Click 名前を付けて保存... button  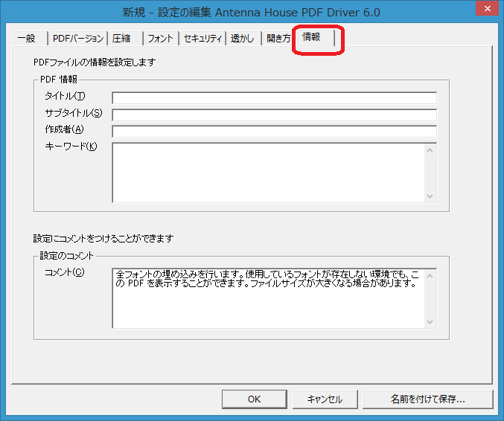[x=428, y=399]
